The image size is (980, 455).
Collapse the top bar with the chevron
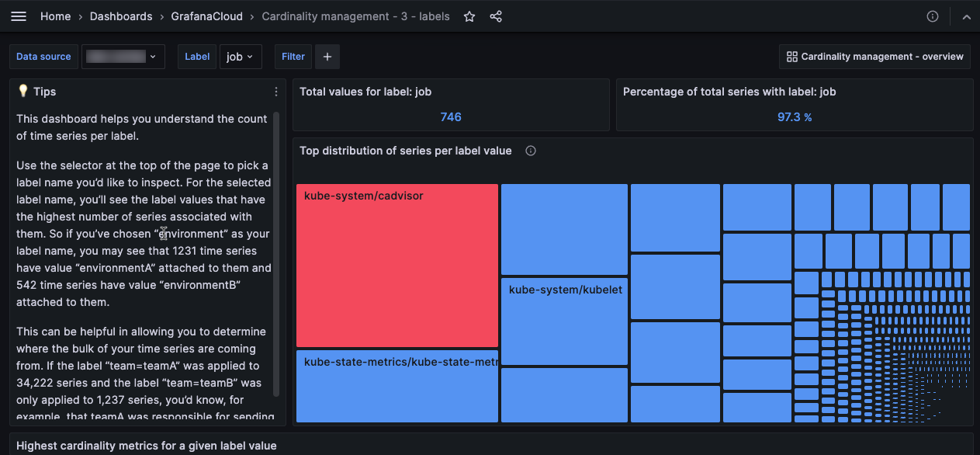966,16
